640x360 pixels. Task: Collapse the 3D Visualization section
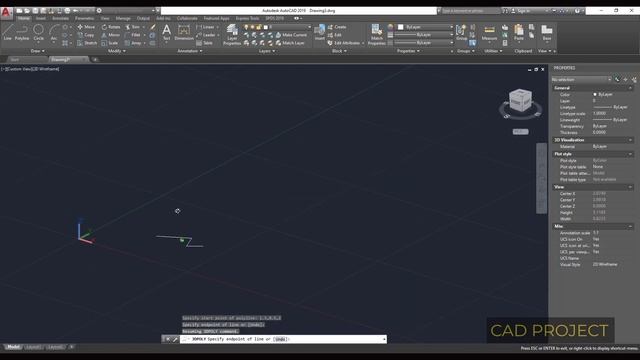tap(630, 140)
